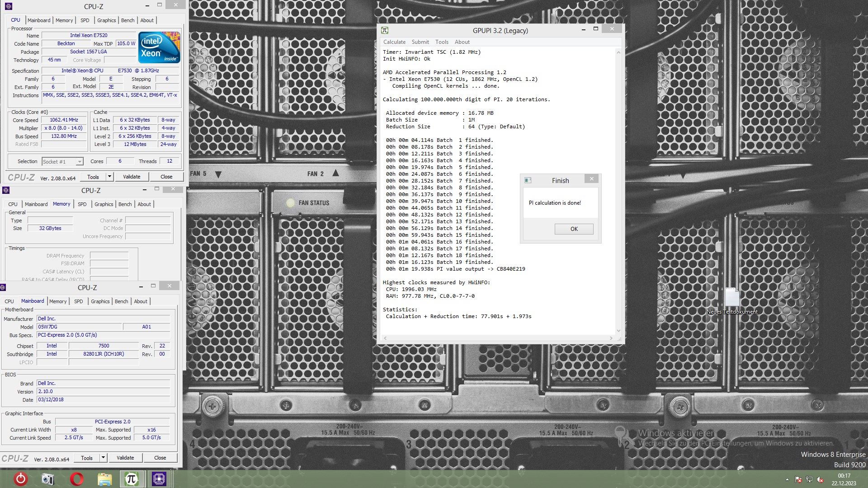Click GPUPI horizontal scrollbar left arrow
This screenshot has height=488, width=868.
click(x=385, y=338)
